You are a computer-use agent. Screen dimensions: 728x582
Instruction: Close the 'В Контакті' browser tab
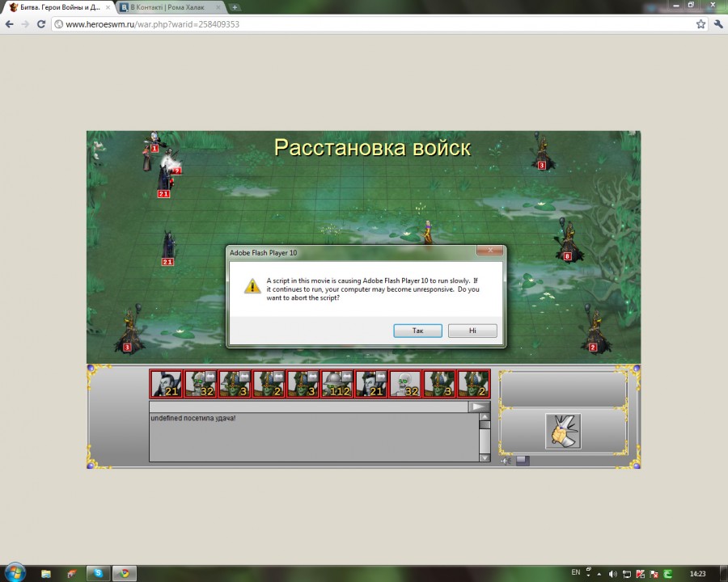pos(218,7)
